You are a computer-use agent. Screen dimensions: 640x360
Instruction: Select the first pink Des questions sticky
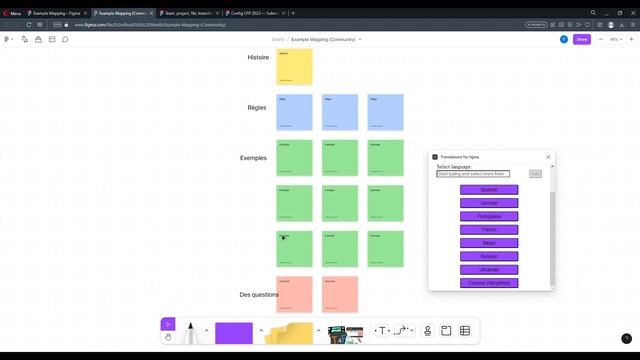pos(294,295)
